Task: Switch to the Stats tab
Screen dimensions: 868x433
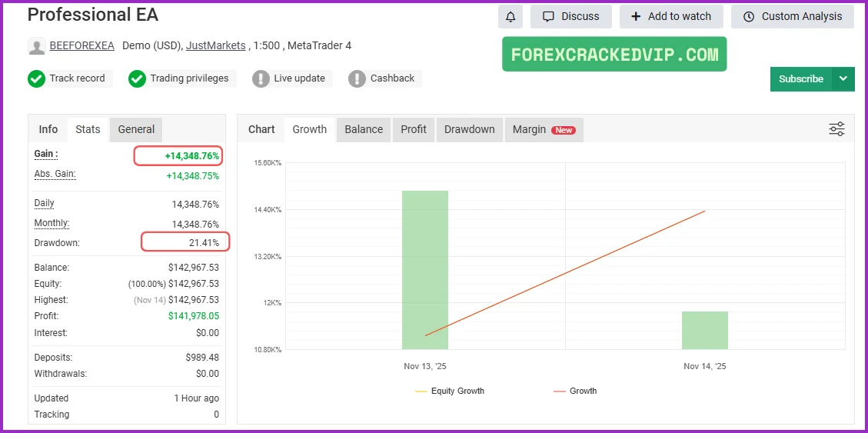Action: pos(88,129)
